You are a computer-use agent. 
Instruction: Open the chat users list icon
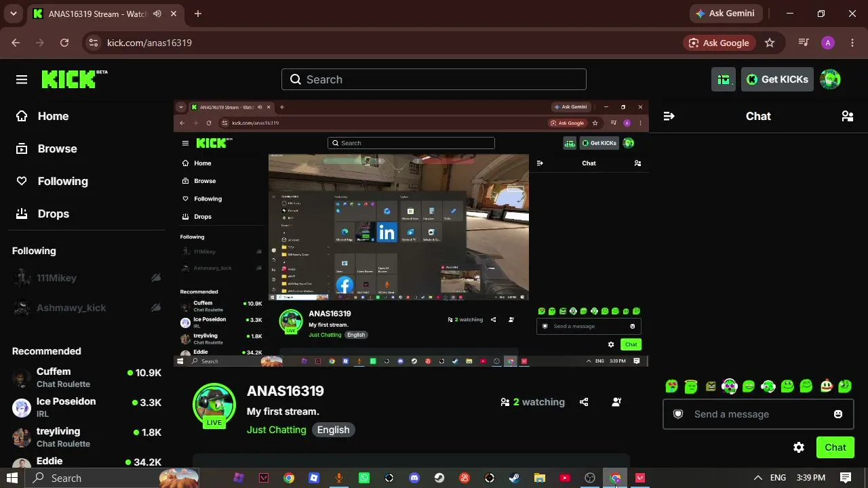847,116
